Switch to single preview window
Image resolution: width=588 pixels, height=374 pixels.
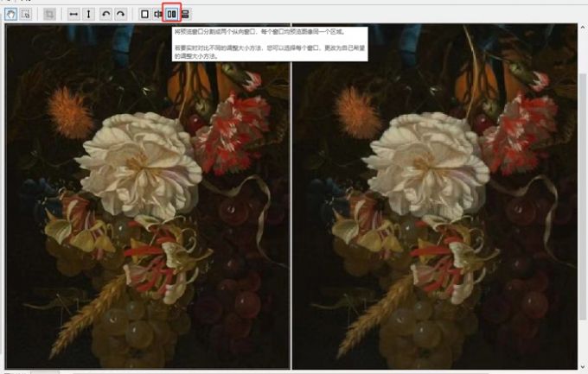tap(144, 15)
